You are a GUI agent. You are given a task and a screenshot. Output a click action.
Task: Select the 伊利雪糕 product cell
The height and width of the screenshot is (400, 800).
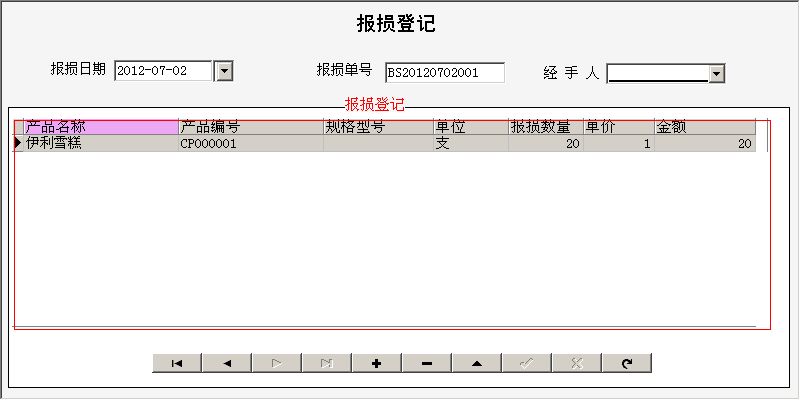coord(101,143)
